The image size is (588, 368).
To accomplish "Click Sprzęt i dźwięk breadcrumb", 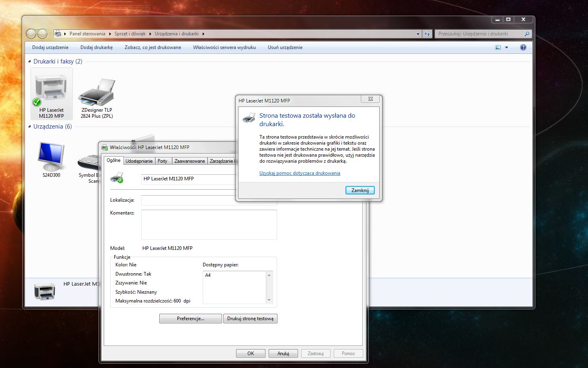I will coord(130,34).
